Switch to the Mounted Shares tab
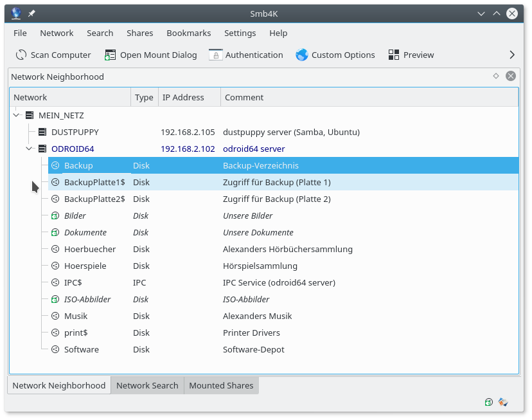The image size is (532, 420). coord(221,386)
